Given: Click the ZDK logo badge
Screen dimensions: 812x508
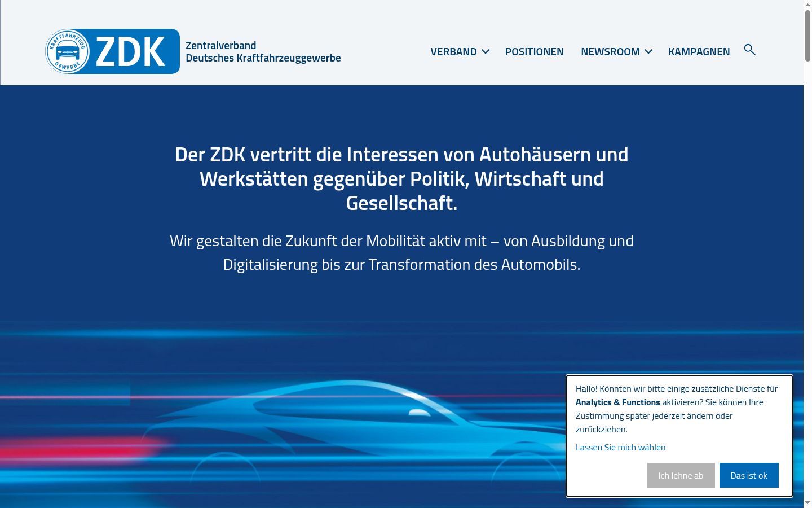Looking at the screenshot, I should [x=113, y=51].
